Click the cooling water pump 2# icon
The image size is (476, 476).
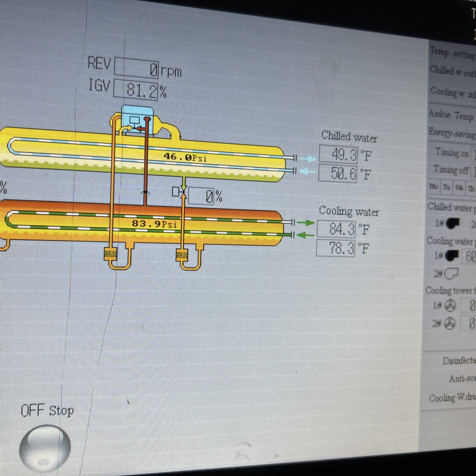[x=451, y=274]
